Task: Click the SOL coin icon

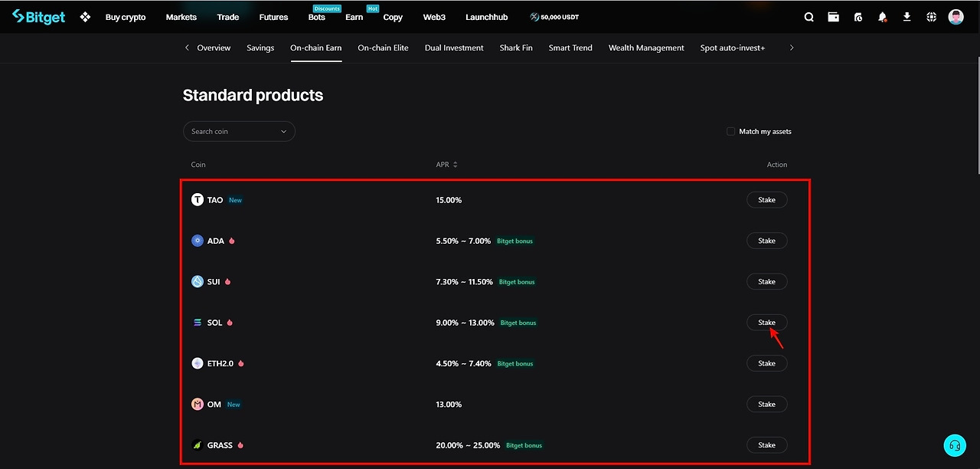Action: click(x=198, y=323)
